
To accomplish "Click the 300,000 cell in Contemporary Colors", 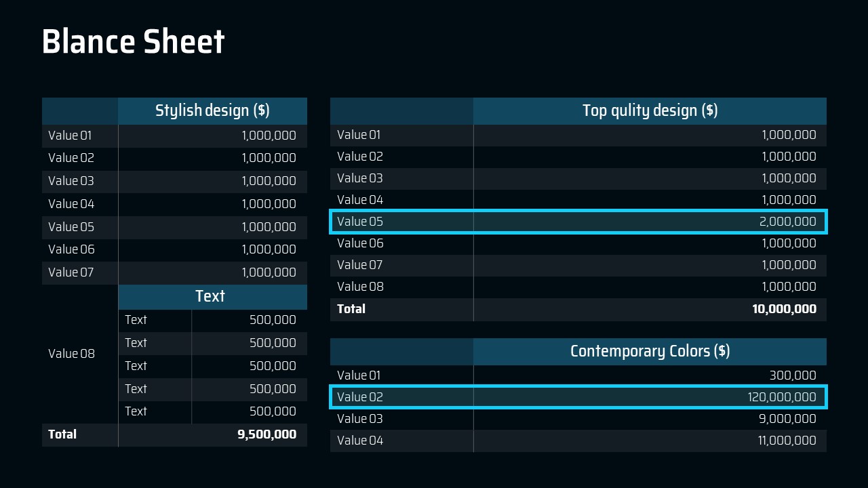I will (x=793, y=375).
